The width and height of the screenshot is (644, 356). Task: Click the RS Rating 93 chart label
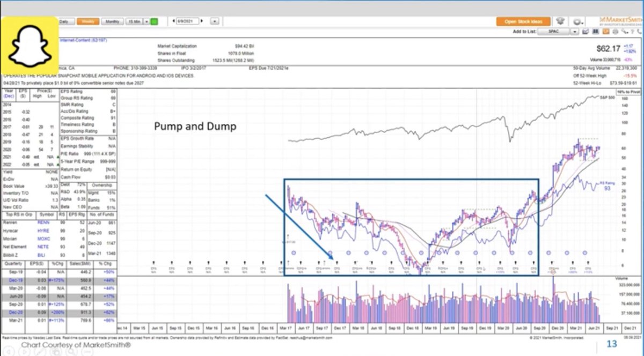tap(607, 186)
